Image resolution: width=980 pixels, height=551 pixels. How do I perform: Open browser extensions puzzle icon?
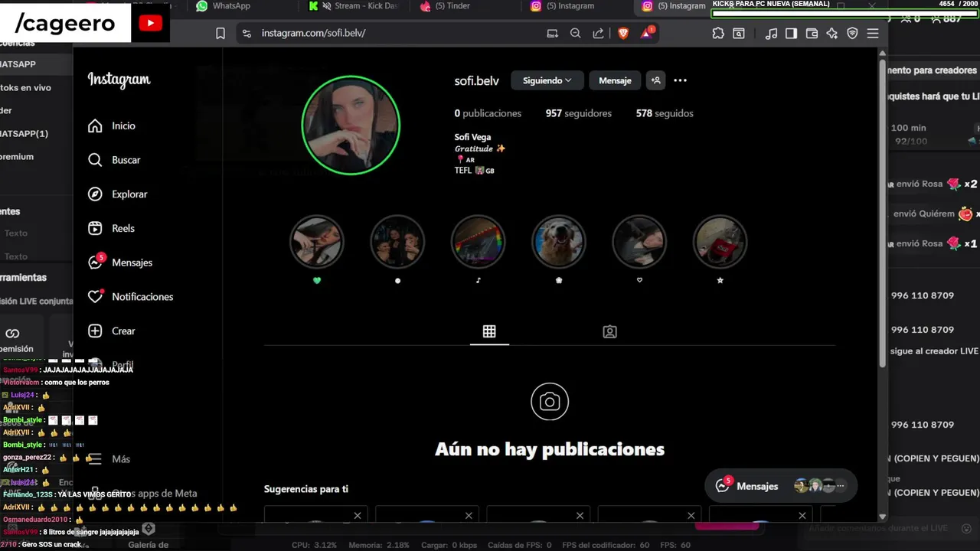(x=717, y=34)
